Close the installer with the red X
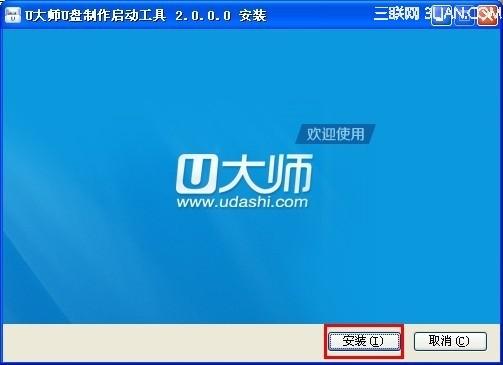This screenshot has width=503, height=365. pyautogui.click(x=487, y=15)
